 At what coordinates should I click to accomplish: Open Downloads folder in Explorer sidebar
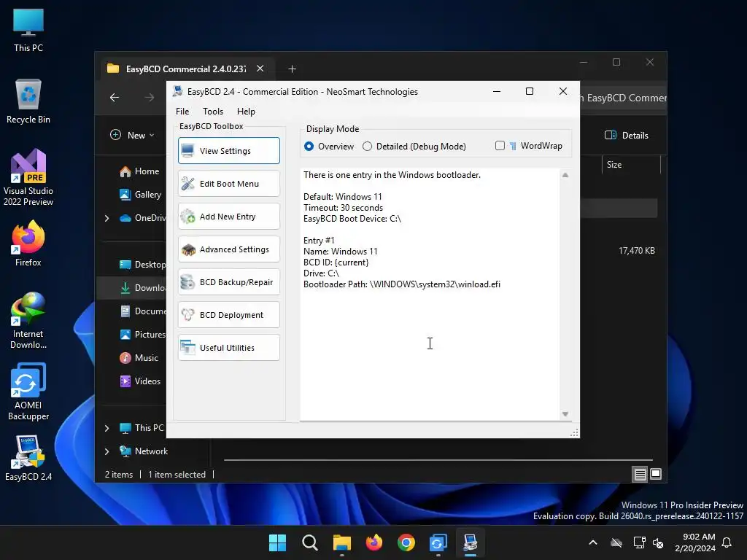143,288
